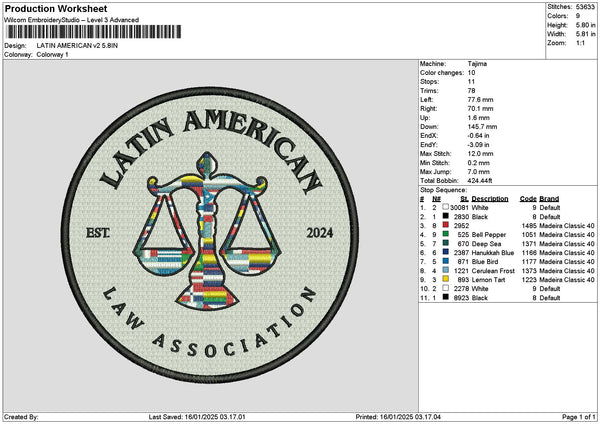
Task: Click the white swatch in stop 1
Action: 445,207
